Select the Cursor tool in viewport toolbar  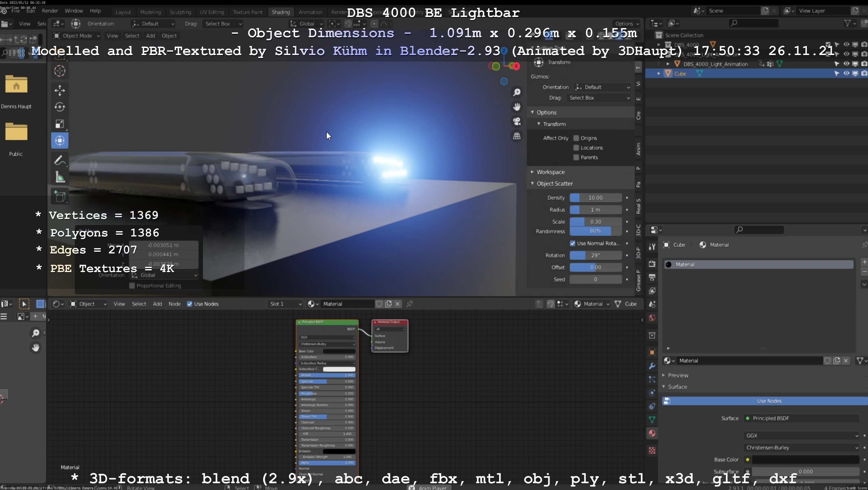(x=60, y=71)
